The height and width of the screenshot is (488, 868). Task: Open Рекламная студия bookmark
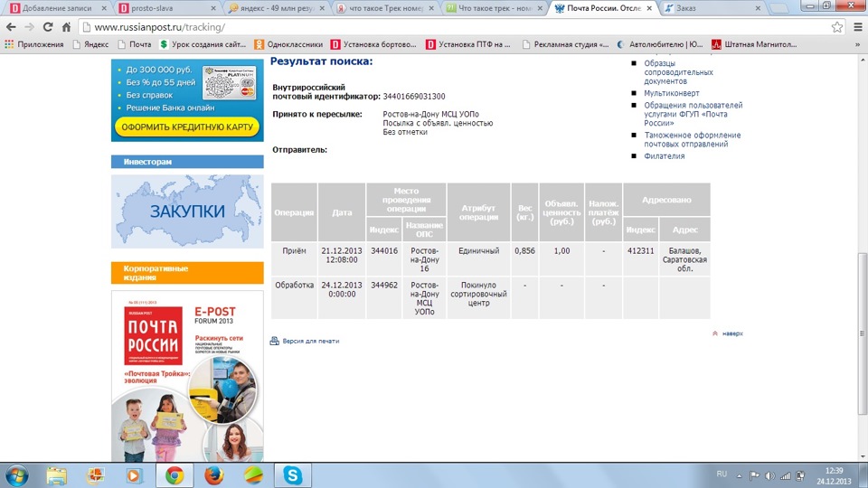(x=565, y=44)
